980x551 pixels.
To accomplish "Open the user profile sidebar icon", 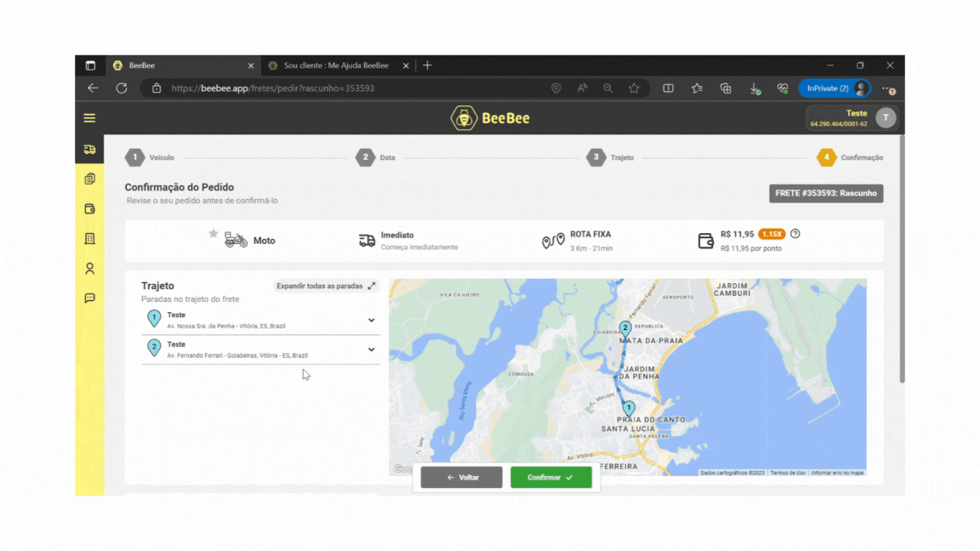I will pyautogui.click(x=90, y=269).
